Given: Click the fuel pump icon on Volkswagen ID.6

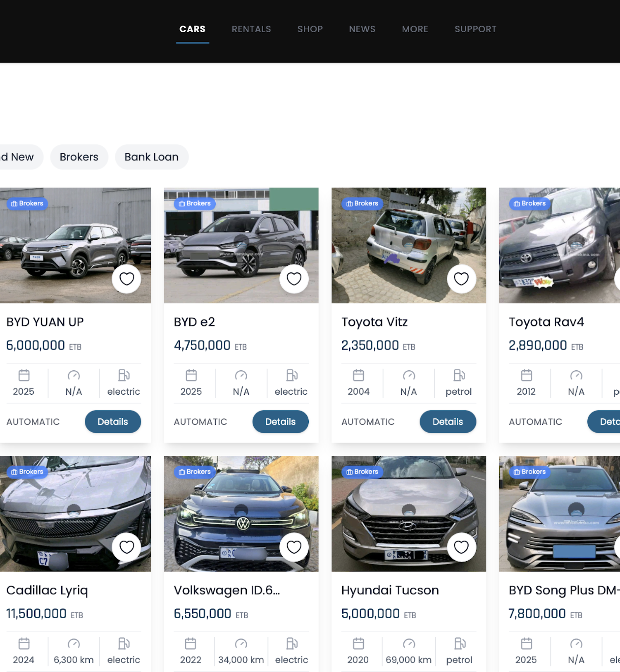Looking at the screenshot, I should (292, 643).
